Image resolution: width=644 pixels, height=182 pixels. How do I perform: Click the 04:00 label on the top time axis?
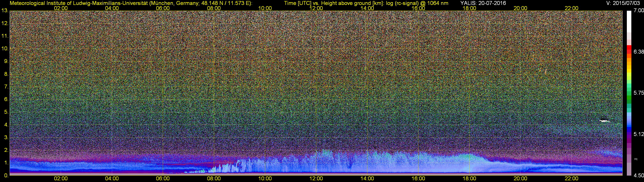(112, 8)
